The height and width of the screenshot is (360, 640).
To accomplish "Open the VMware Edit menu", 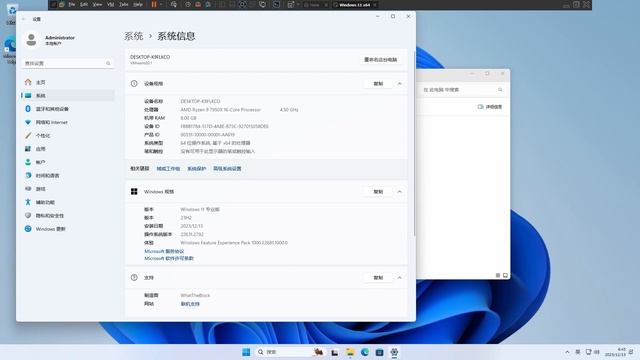I will pyautogui.click(x=84, y=4).
